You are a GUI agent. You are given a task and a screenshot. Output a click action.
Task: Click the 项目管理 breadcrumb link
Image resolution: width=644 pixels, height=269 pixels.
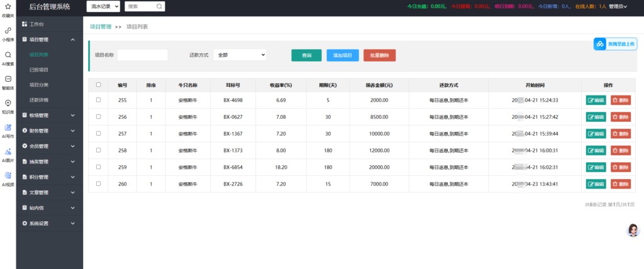tap(101, 26)
